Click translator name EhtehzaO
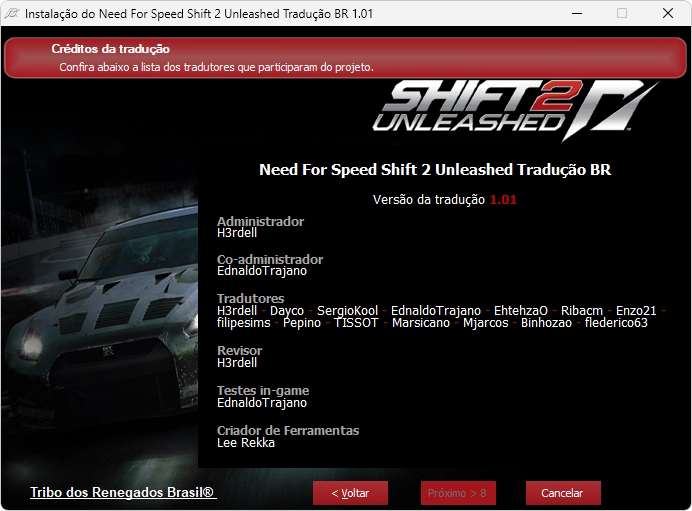 (x=521, y=311)
